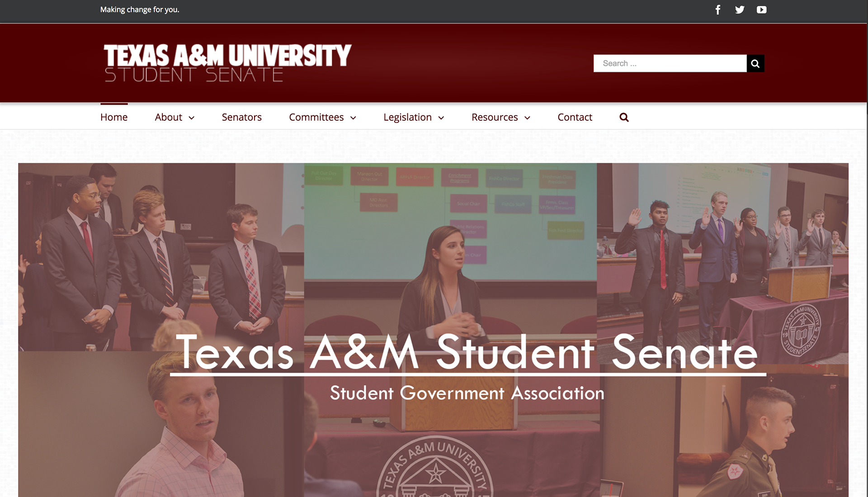The height and width of the screenshot is (497, 868).
Task: Click the Committees menu label
Action: [316, 117]
